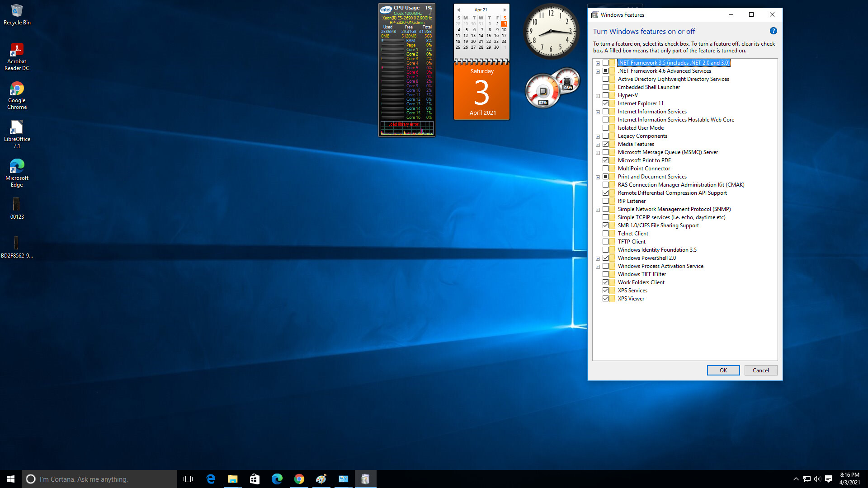Uncheck Microsoft Print to PDF
The width and height of the screenshot is (868, 488).
tap(605, 160)
